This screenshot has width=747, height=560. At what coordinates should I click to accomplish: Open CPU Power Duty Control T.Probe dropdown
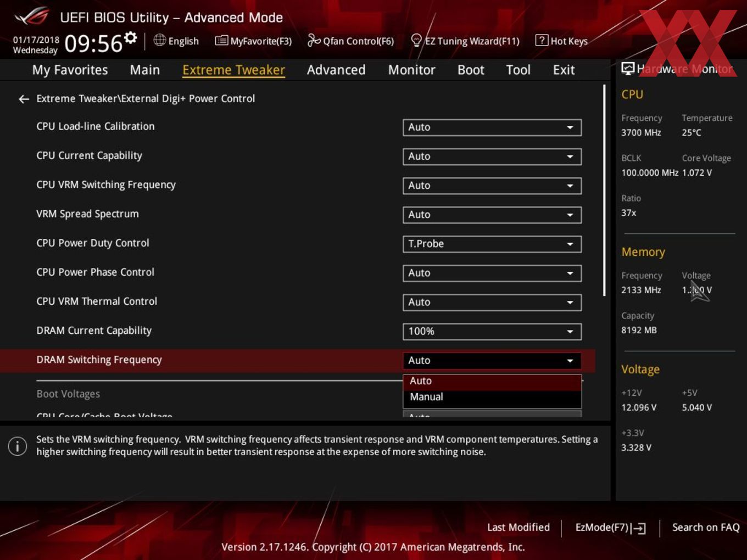click(x=492, y=244)
